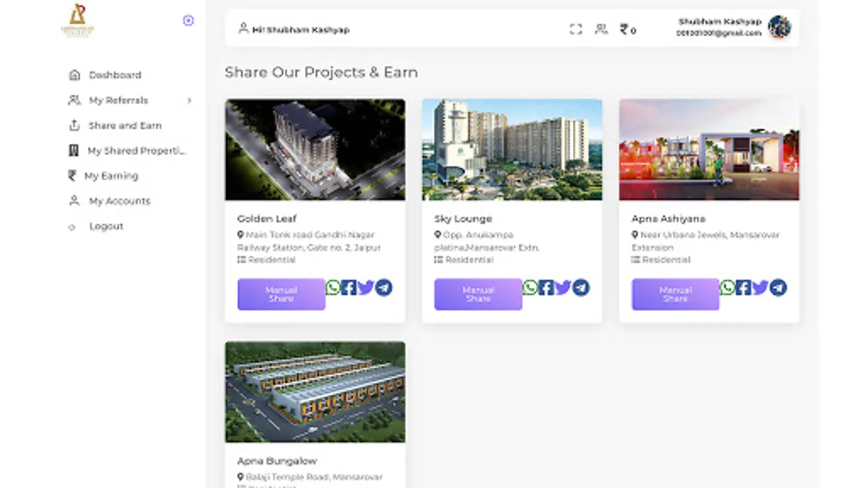Image resolution: width=868 pixels, height=488 pixels.
Task: Click the Golden Leaf address text
Action: click(x=309, y=241)
